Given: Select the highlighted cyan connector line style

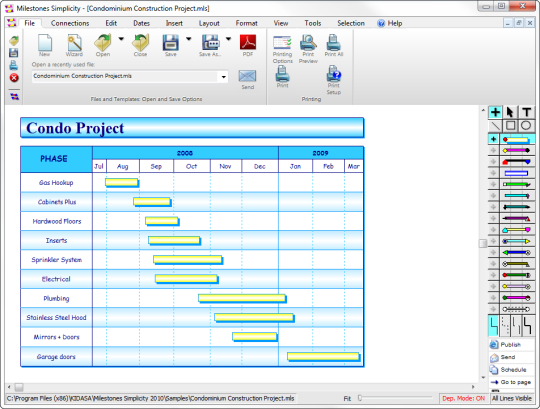Looking at the screenshot, I should pos(494,325).
